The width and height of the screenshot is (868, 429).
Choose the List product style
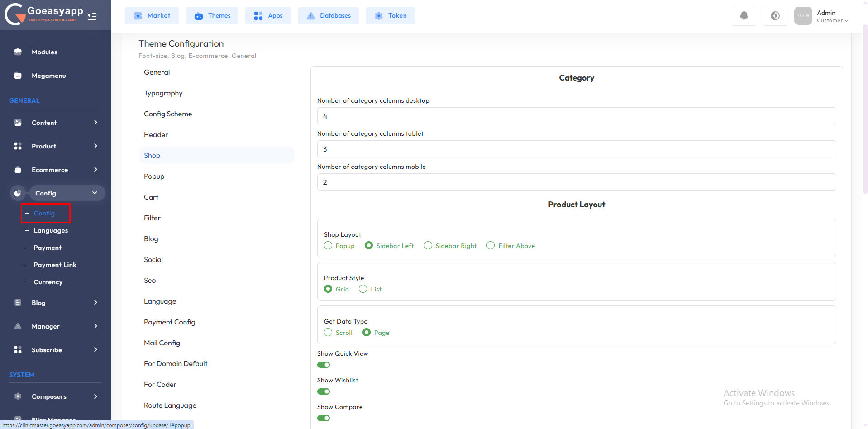363,289
